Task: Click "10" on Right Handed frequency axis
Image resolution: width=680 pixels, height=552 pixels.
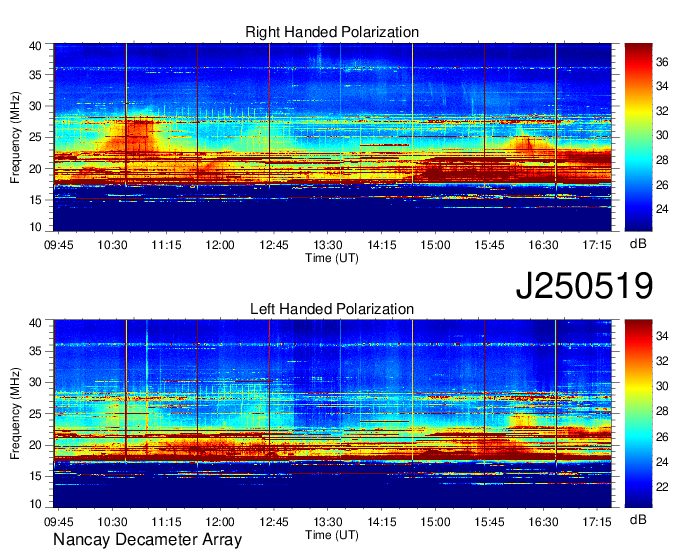Action: [36, 227]
